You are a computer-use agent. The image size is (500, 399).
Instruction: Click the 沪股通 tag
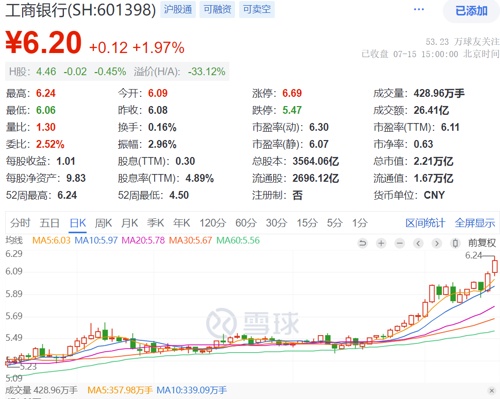point(178,9)
